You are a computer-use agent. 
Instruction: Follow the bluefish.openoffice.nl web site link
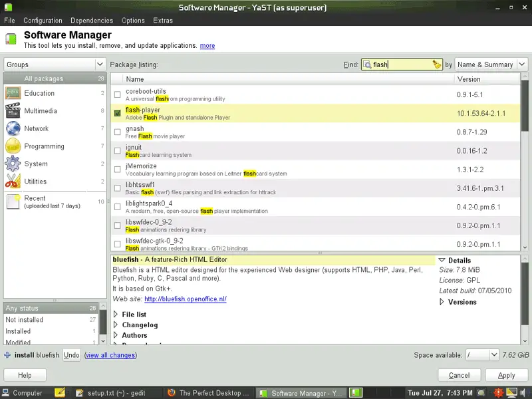point(186,299)
